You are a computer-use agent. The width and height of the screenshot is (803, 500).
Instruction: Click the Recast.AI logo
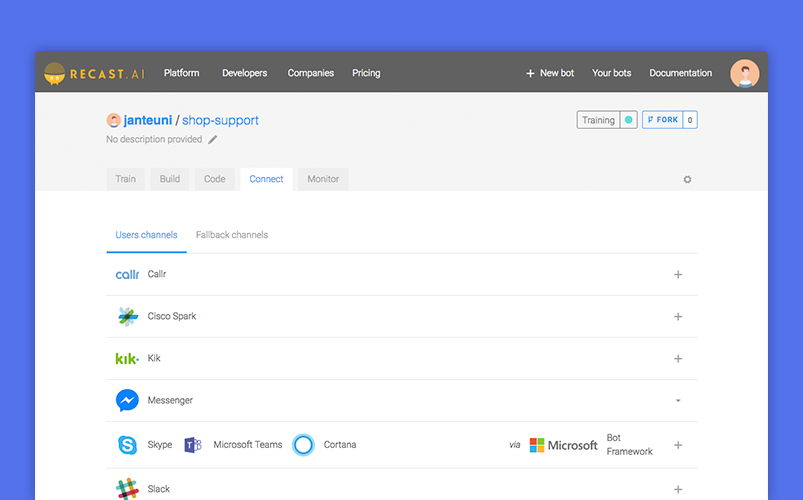tap(95, 73)
